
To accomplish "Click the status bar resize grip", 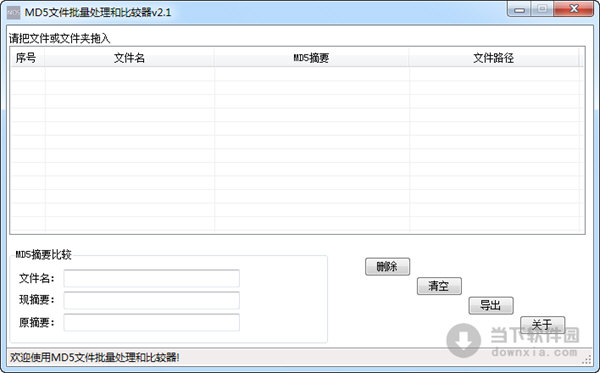I will 587,360.
